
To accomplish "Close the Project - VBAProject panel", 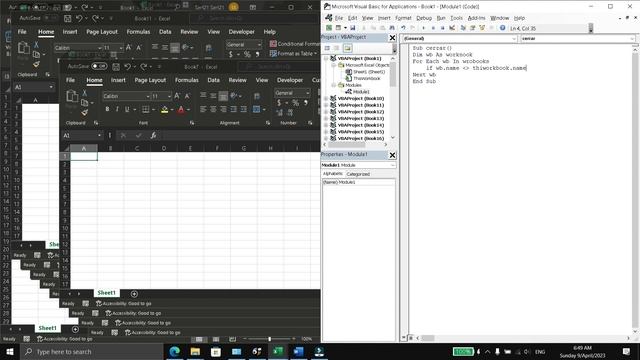I will [392, 38].
